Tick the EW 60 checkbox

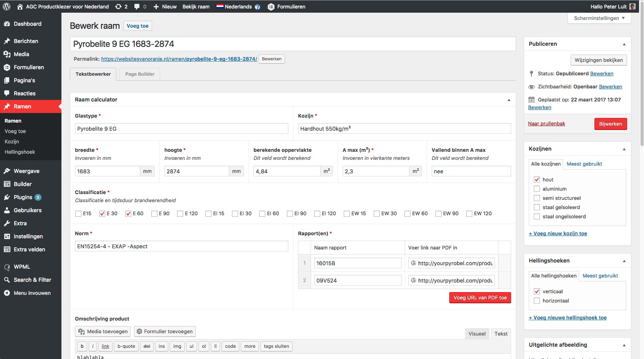407,214
